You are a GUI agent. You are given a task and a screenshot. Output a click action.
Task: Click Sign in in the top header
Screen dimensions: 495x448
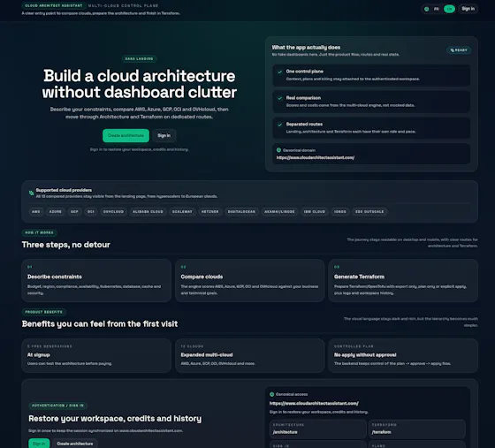pos(468,9)
